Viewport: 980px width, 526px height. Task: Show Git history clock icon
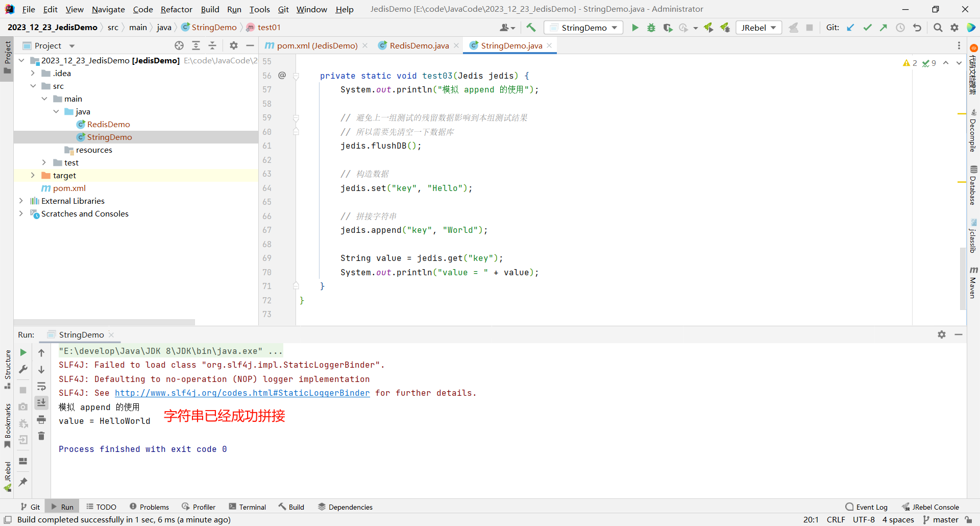coord(900,28)
